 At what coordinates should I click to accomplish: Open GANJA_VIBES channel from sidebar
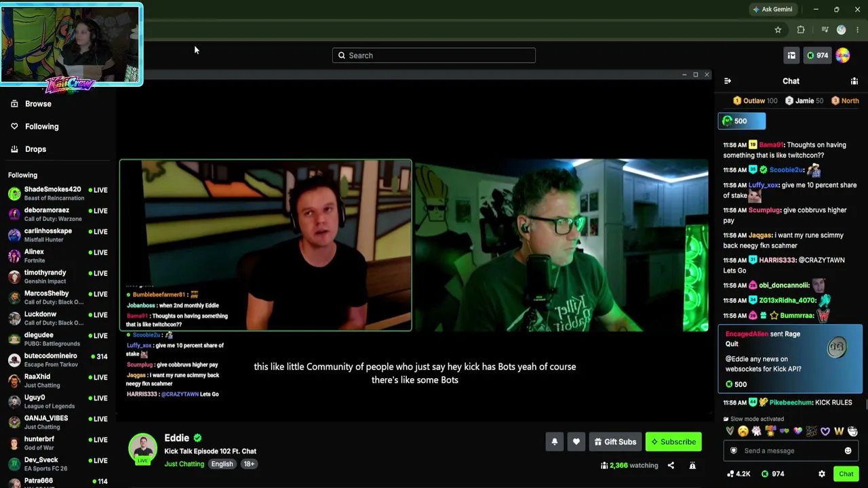tap(58, 422)
